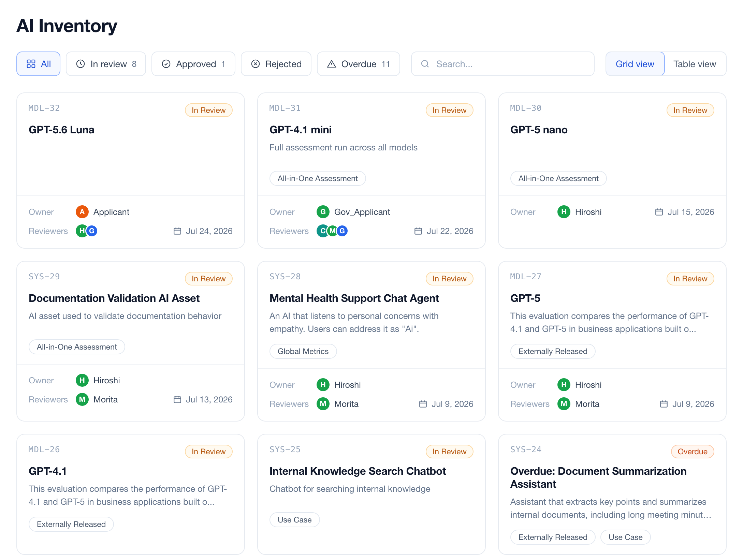Click Externally Released tag on the MDL-27 card
Image resolution: width=743 pixels, height=560 pixels.
(553, 351)
